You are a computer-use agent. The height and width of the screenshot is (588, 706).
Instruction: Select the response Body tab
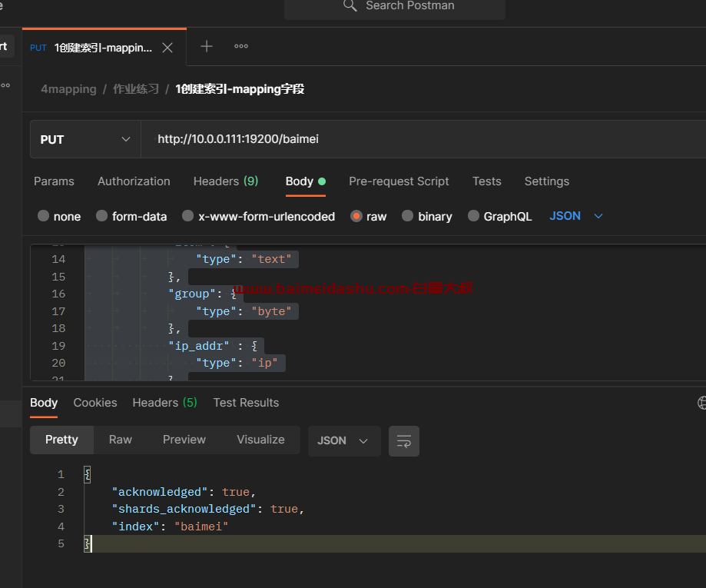pyautogui.click(x=44, y=402)
